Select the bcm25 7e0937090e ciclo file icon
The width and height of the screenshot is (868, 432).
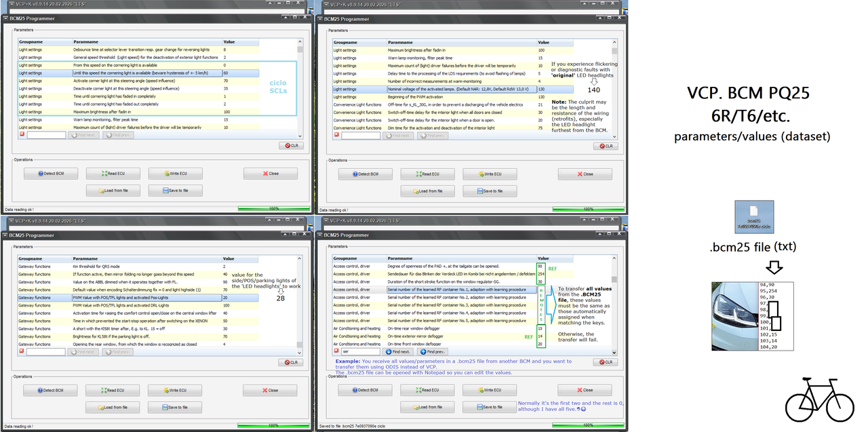(x=754, y=218)
